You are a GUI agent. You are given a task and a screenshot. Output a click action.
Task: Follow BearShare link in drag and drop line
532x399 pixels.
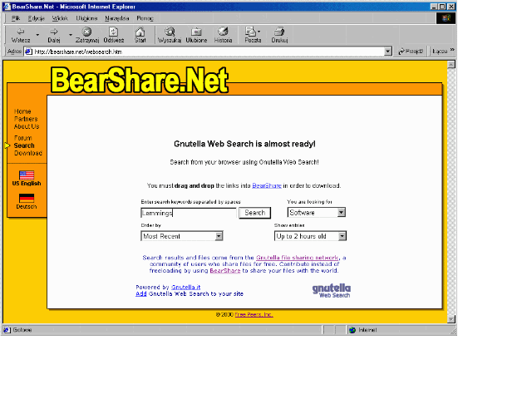[x=267, y=185]
